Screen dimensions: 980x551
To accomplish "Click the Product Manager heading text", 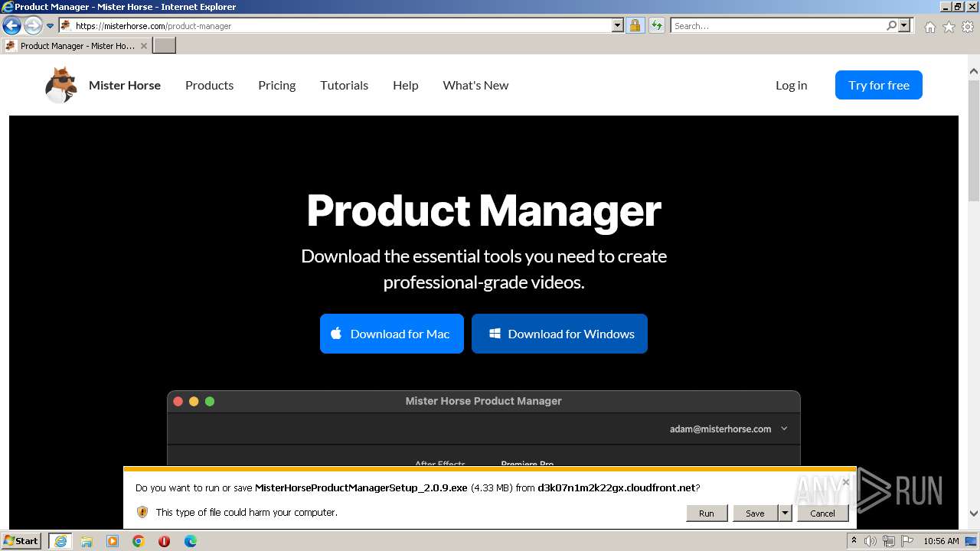I will [484, 210].
